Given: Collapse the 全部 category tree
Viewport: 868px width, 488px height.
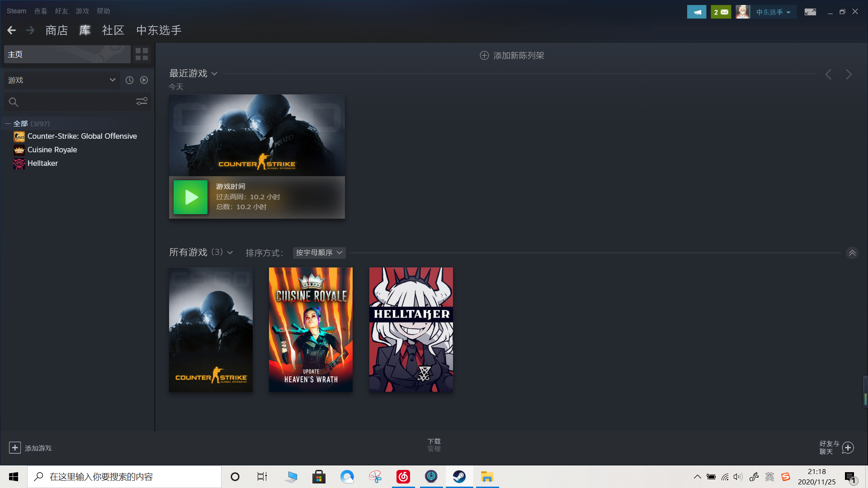Looking at the screenshot, I should (8, 123).
